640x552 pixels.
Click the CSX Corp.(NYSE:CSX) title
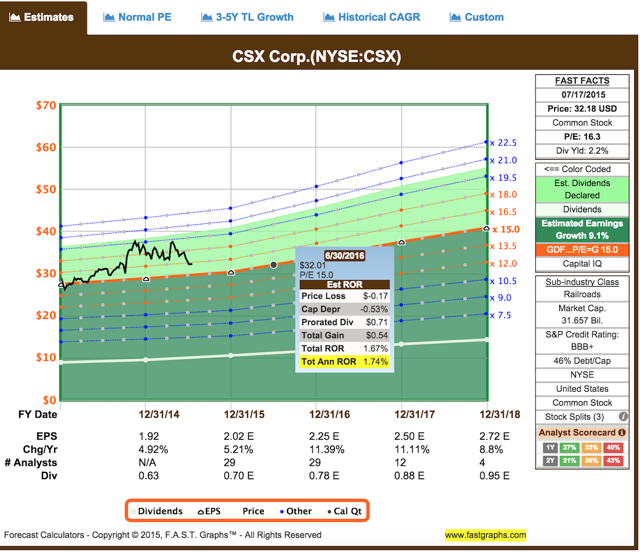click(317, 56)
